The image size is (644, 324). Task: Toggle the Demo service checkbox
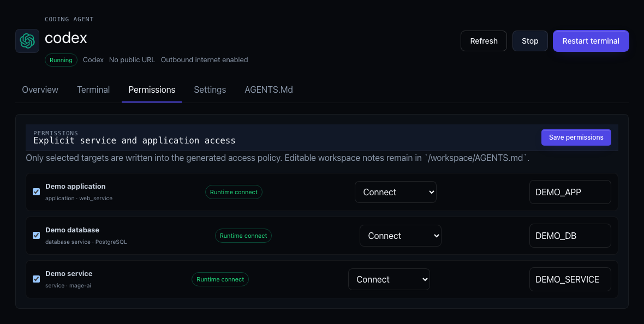[36, 279]
